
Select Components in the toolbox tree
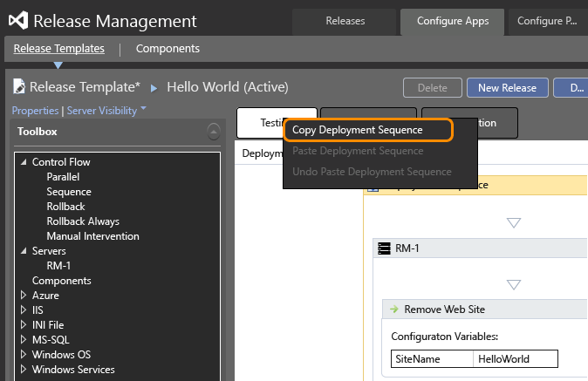pyautogui.click(x=61, y=281)
